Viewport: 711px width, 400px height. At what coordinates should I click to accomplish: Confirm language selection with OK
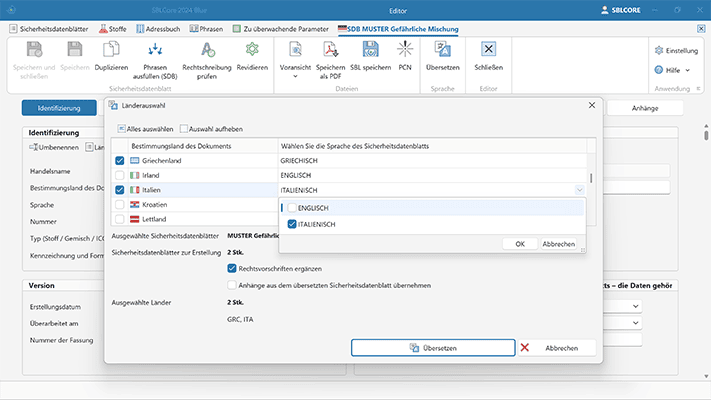tap(519, 243)
